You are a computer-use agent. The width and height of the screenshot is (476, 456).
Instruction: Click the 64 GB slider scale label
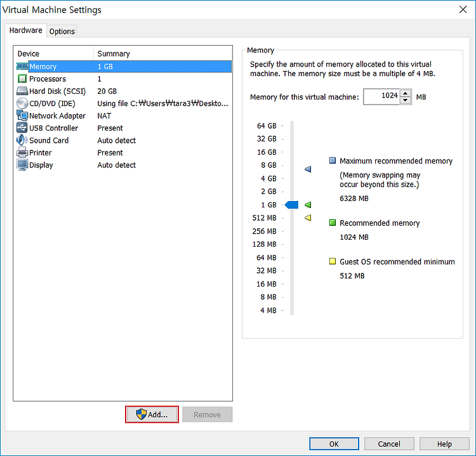[267, 126]
